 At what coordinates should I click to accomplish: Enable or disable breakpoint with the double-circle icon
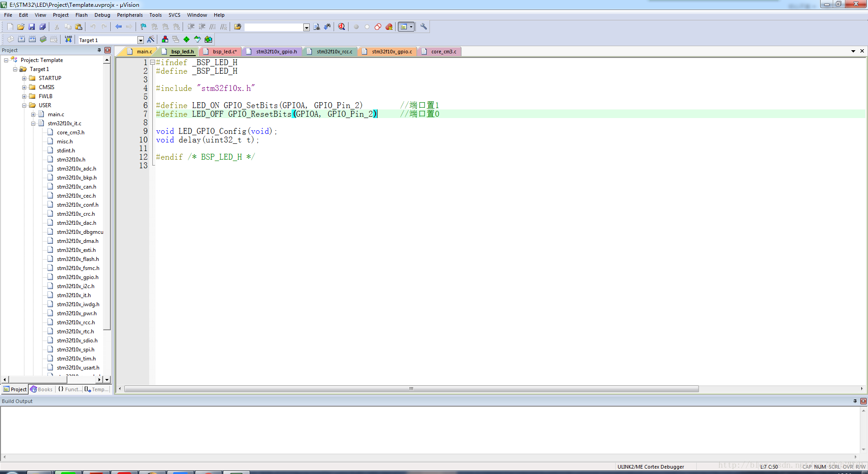click(378, 27)
